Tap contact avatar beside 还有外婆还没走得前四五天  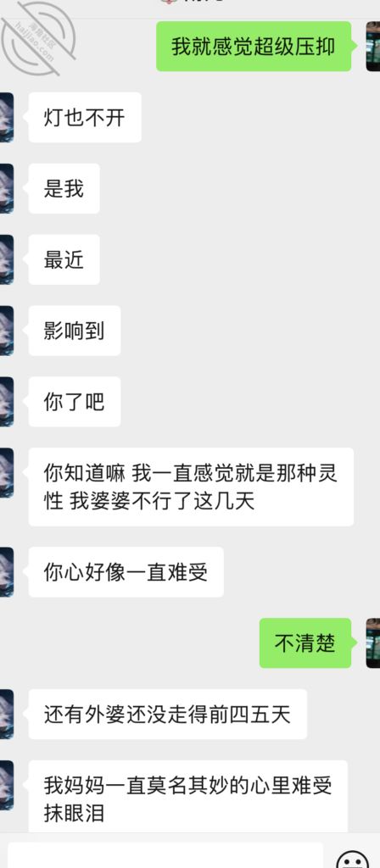(x=7, y=714)
